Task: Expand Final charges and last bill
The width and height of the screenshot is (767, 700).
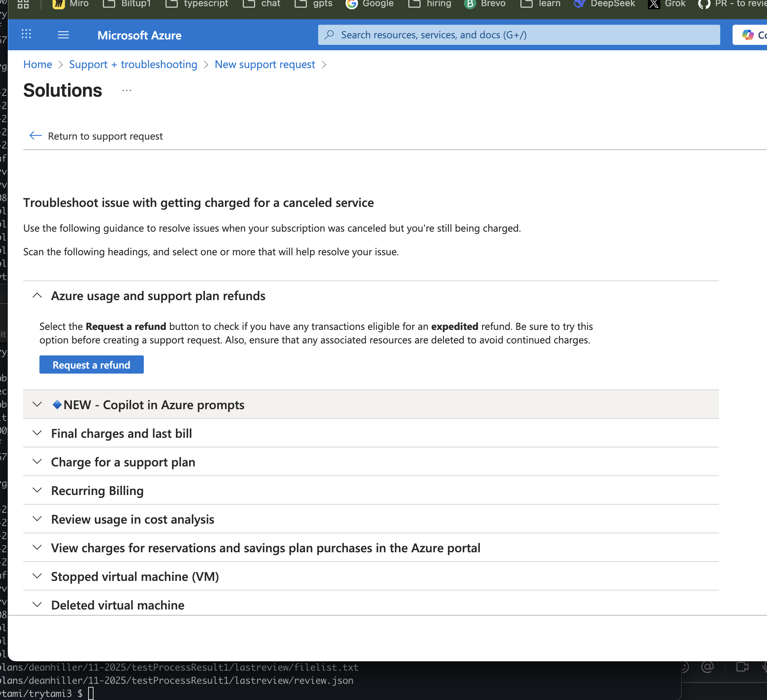Action: click(371, 433)
